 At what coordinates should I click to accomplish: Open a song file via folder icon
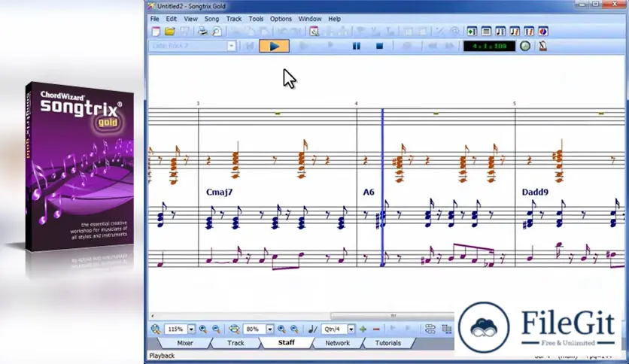tap(170, 32)
